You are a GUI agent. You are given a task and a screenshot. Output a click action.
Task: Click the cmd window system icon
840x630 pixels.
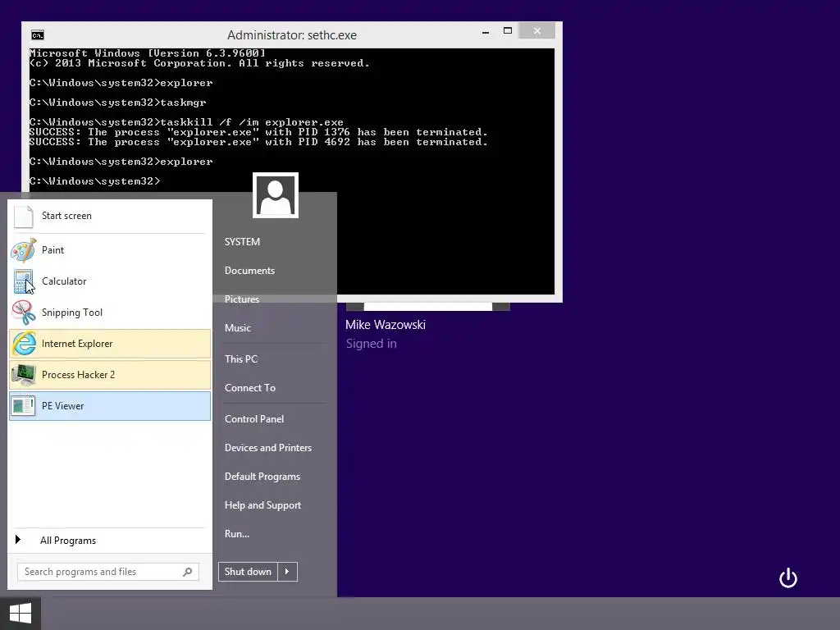38,35
